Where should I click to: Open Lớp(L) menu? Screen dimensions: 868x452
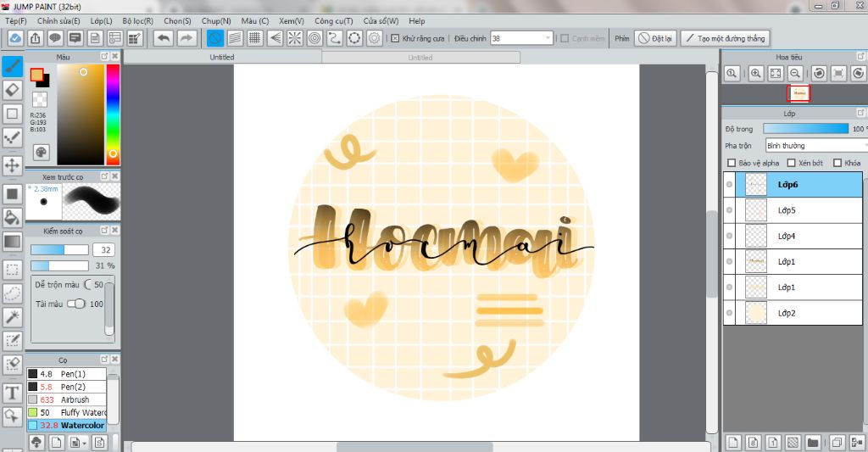pyautogui.click(x=102, y=21)
